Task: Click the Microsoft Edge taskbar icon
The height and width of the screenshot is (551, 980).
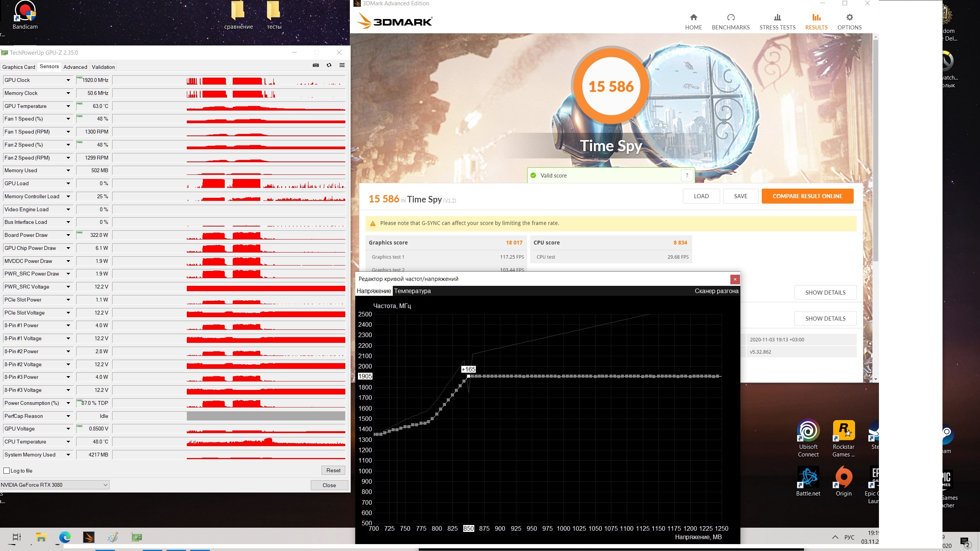Action: point(65,538)
